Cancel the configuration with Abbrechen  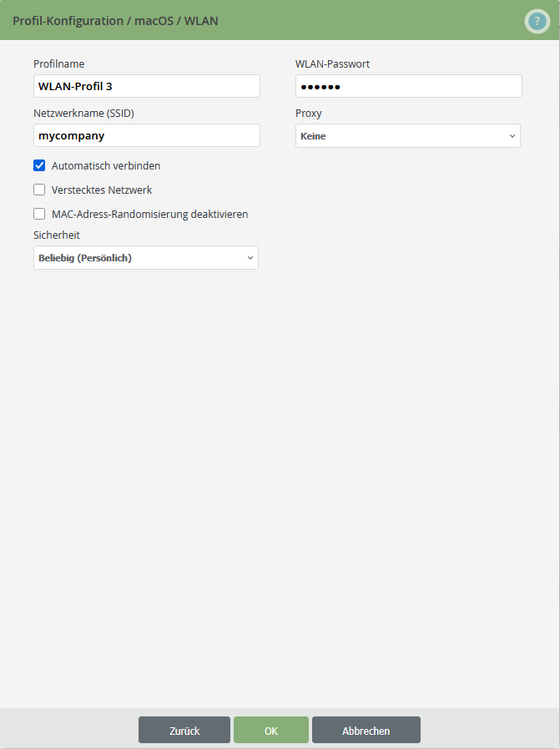[366, 729]
